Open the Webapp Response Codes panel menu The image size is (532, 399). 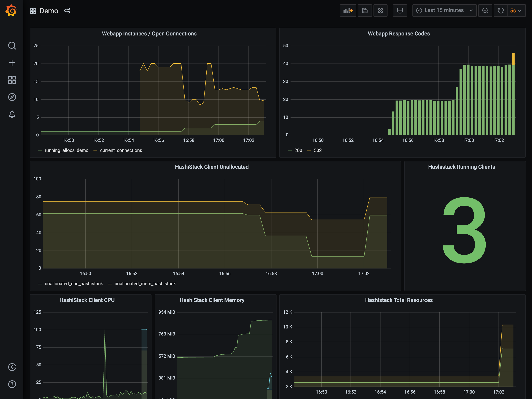[399, 34]
